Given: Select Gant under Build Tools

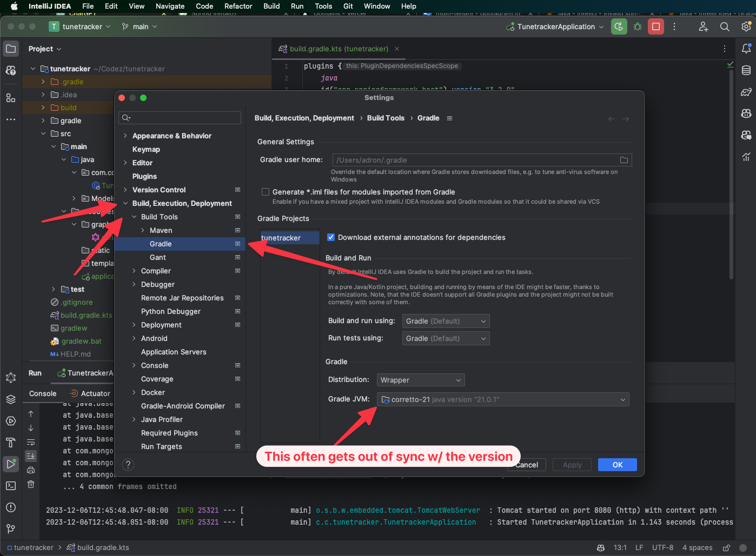Looking at the screenshot, I should (x=158, y=257).
